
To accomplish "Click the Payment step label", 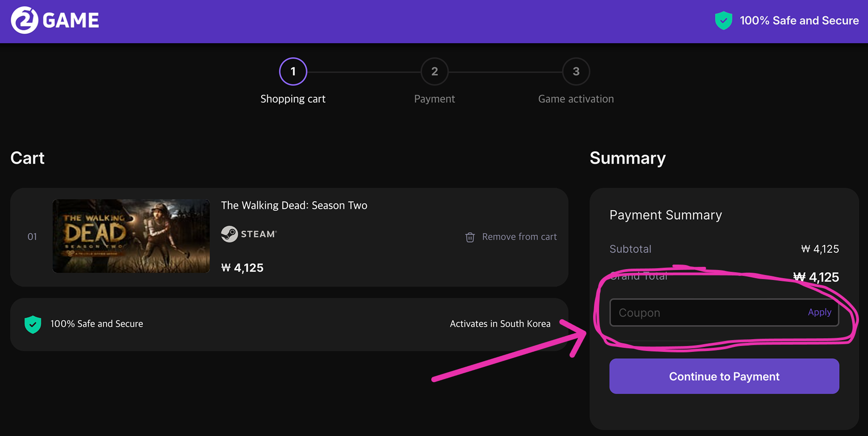I will pos(434,99).
